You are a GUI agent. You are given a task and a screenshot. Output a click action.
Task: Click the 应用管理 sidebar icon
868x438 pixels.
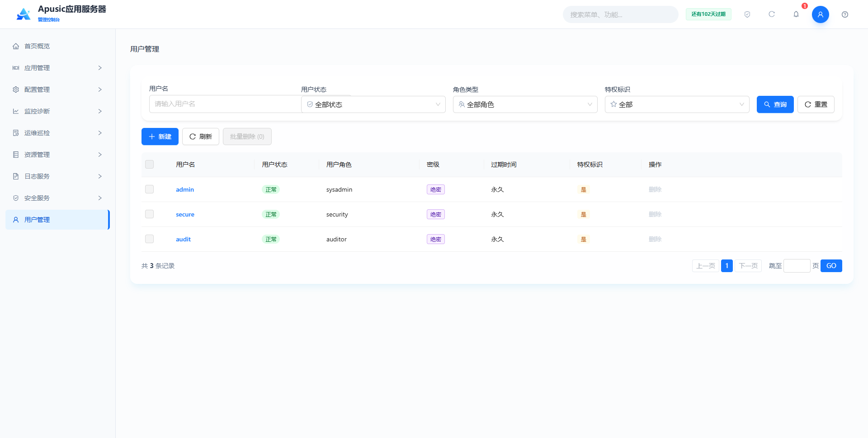(16, 68)
